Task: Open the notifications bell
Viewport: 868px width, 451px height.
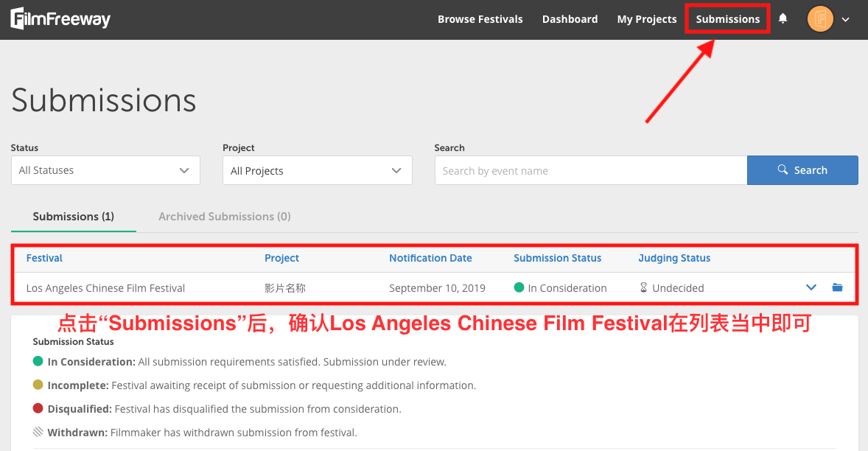Action: click(x=783, y=19)
